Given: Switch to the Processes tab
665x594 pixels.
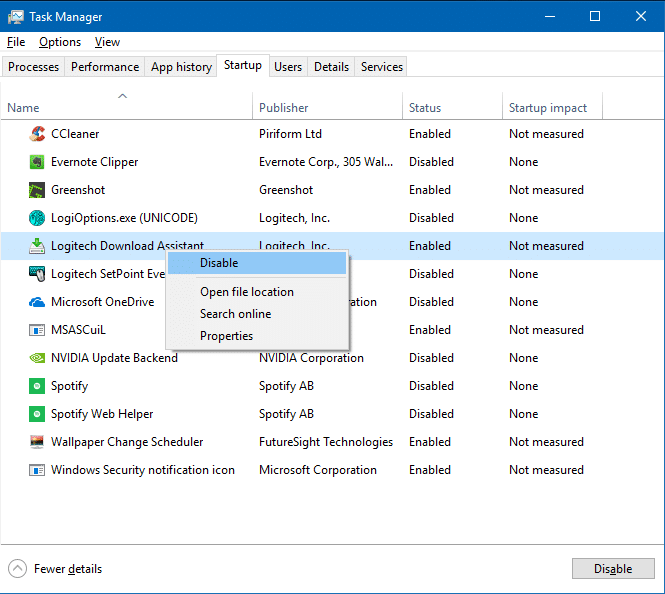Looking at the screenshot, I should click(34, 67).
